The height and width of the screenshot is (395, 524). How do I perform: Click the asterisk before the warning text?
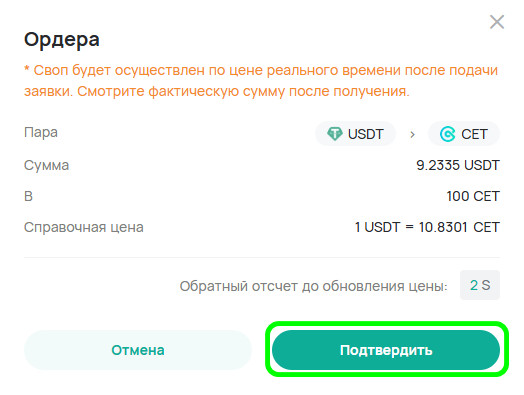(x=27, y=69)
